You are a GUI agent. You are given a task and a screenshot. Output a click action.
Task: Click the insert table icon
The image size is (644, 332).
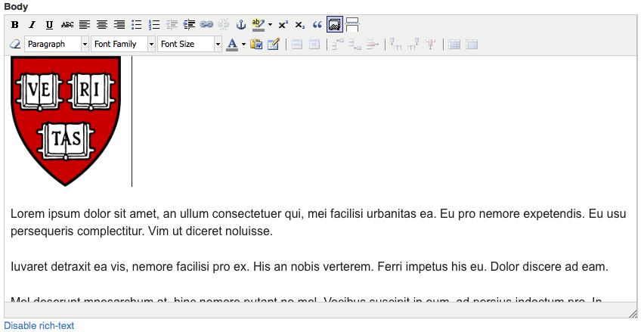(x=274, y=44)
